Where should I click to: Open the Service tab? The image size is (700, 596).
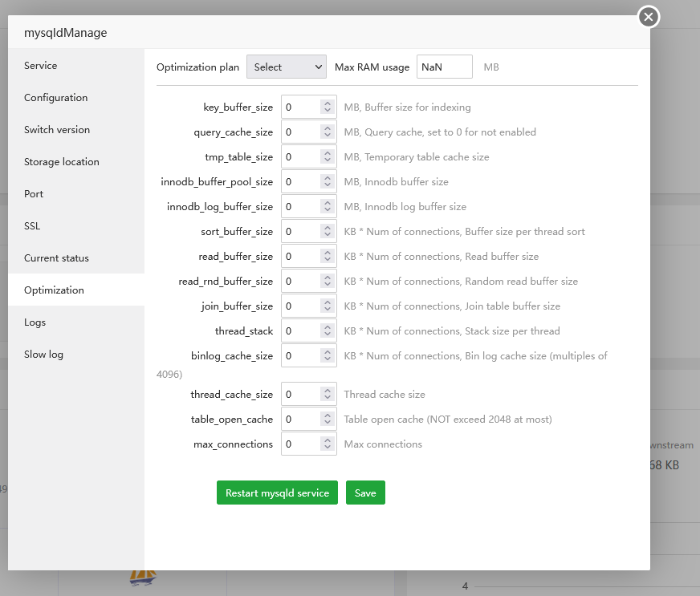pyautogui.click(x=41, y=66)
